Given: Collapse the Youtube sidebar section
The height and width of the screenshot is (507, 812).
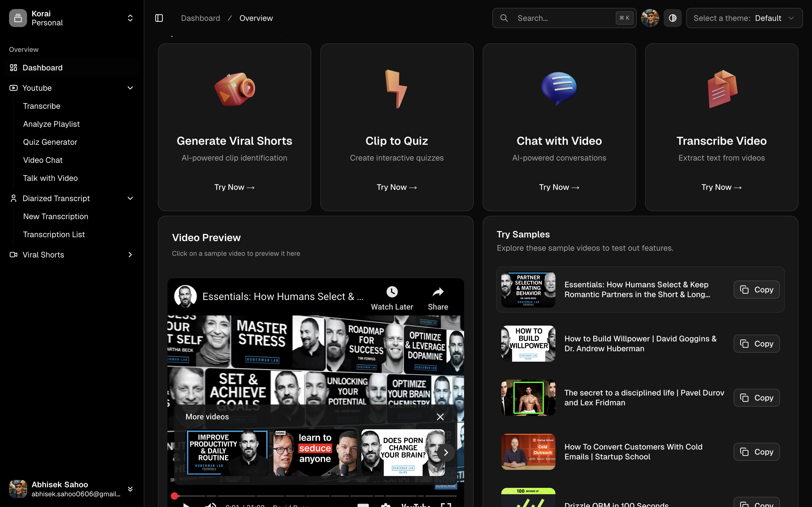Looking at the screenshot, I should [x=130, y=88].
